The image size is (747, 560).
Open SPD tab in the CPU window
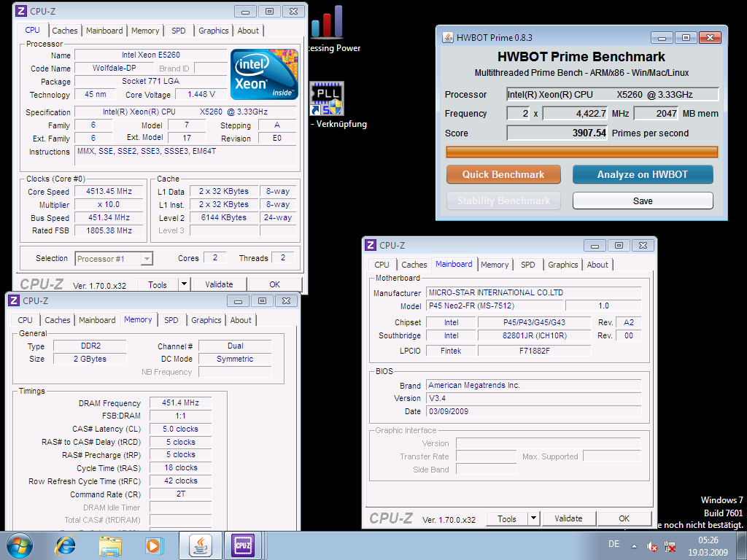click(179, 31)
